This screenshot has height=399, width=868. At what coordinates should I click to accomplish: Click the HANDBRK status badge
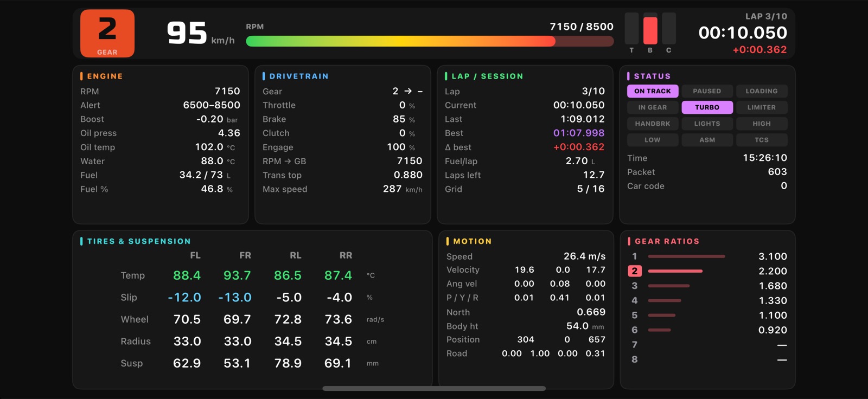click(x=653, y=124)
